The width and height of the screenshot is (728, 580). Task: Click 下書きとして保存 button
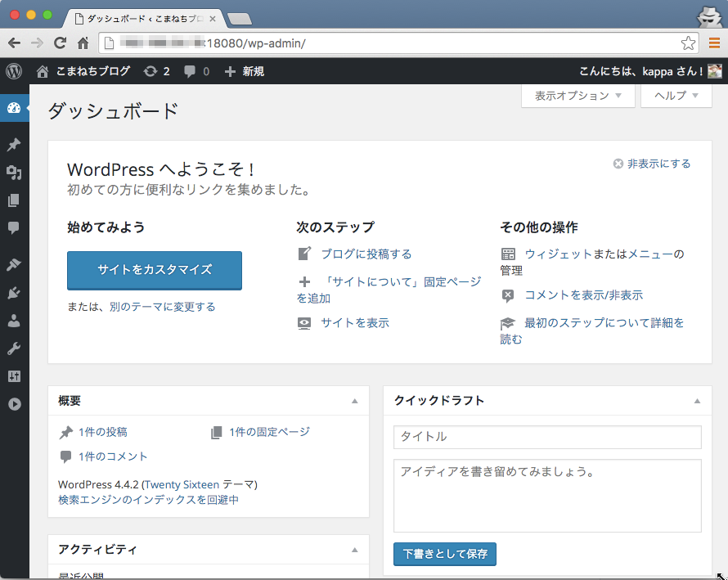445,554
